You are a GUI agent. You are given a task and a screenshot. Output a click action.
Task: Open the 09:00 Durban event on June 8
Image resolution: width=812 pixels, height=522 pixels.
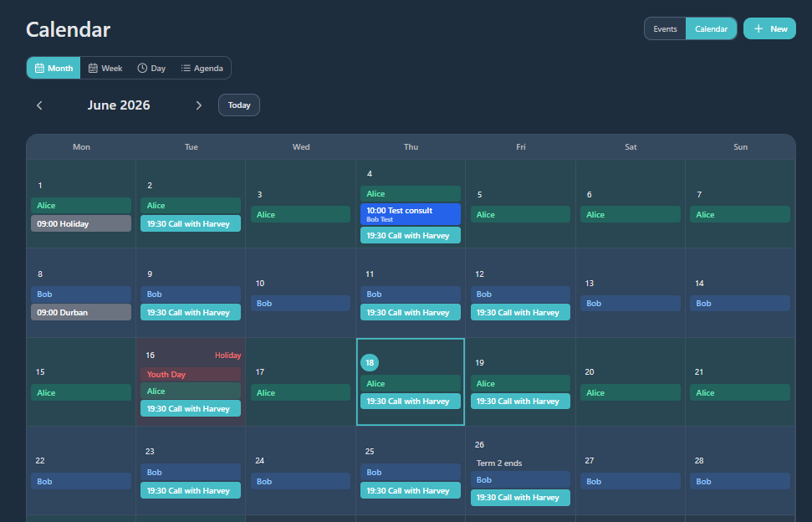pyautogui.click(x=81, y=312)
